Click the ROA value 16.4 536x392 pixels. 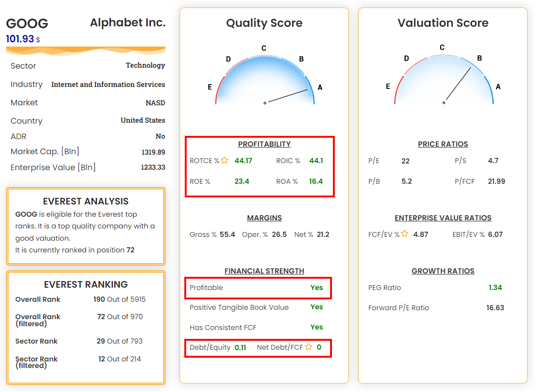[316, 181]
